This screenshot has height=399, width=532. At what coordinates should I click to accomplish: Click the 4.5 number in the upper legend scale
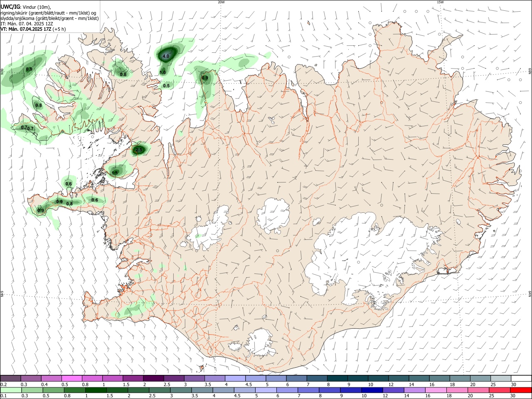point(249,384)
